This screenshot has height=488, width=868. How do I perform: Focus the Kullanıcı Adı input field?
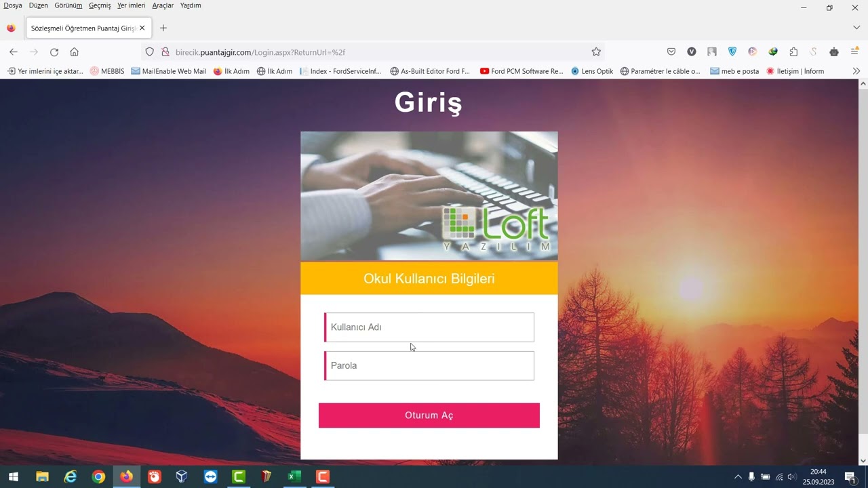(x=429, y=327)
